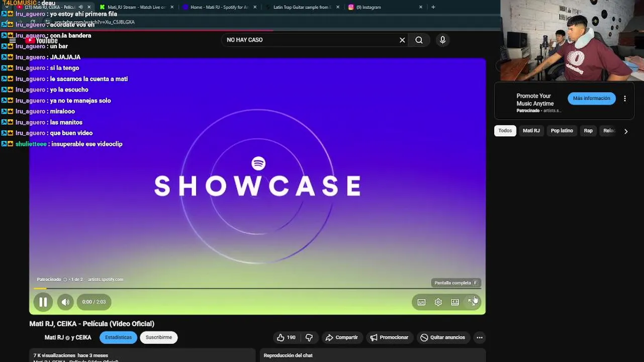Open the sponsored ad options menu

pos(625,99)
